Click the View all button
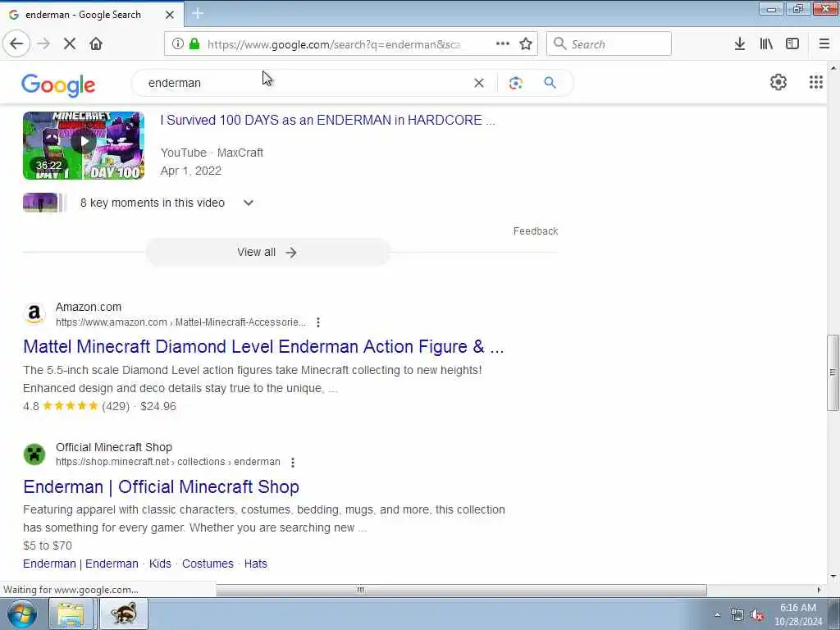840x630 pixels. [x=267, y=253]
